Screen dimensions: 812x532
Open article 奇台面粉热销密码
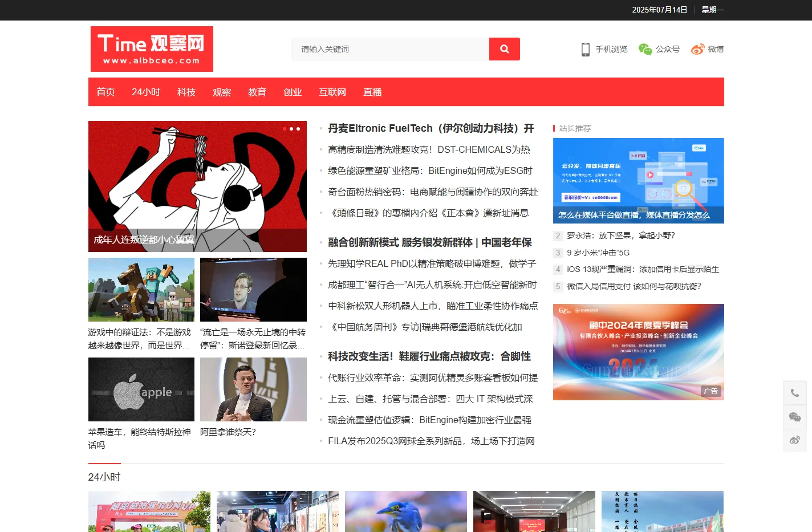click(x=433, y=192)
